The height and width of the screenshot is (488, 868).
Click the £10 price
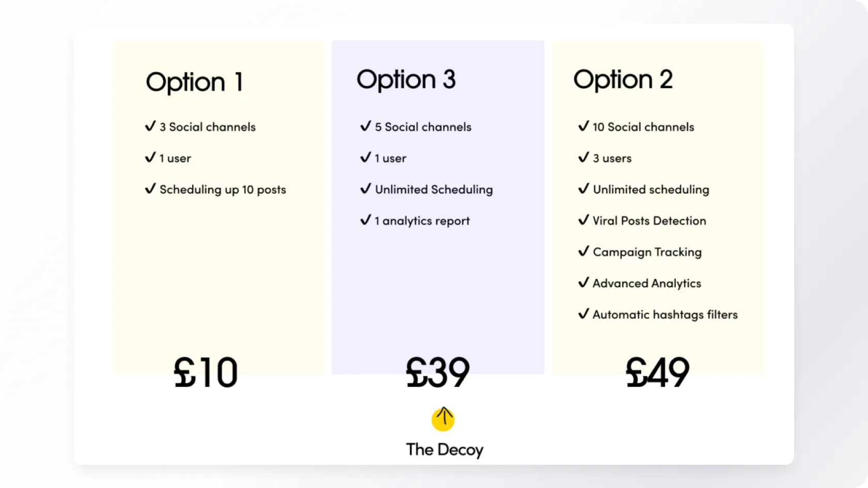click(x=206, y=372)
